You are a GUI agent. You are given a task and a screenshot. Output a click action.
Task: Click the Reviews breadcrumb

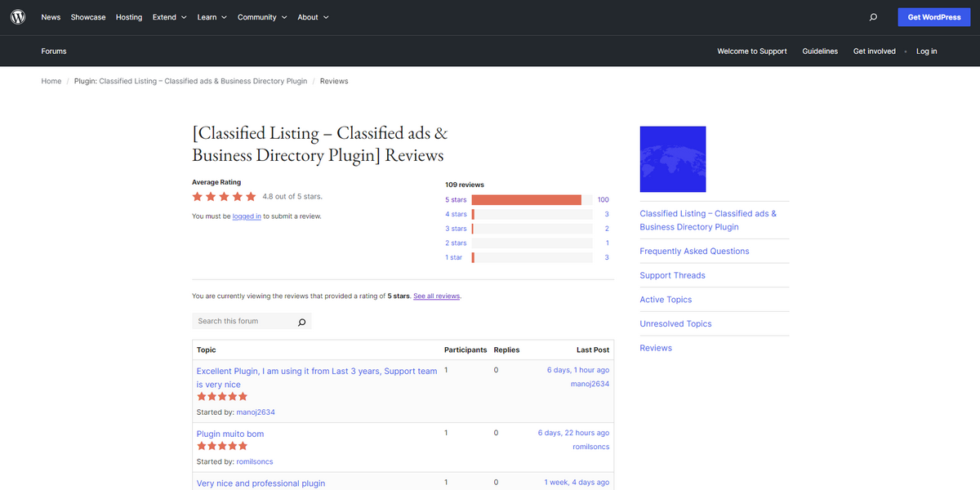(334, 81)
